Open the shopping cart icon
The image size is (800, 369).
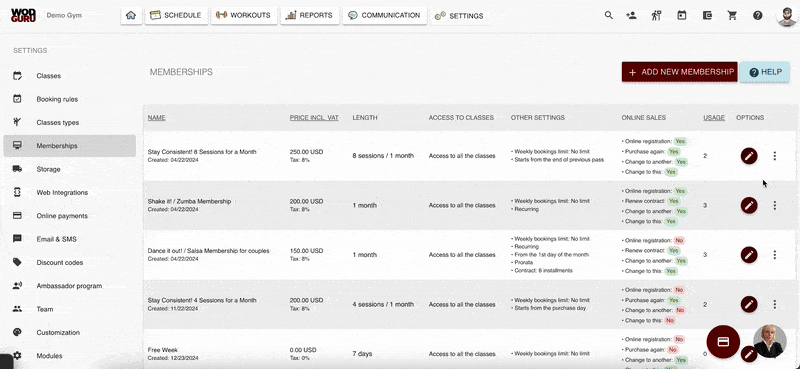click(x=732, y=15)
